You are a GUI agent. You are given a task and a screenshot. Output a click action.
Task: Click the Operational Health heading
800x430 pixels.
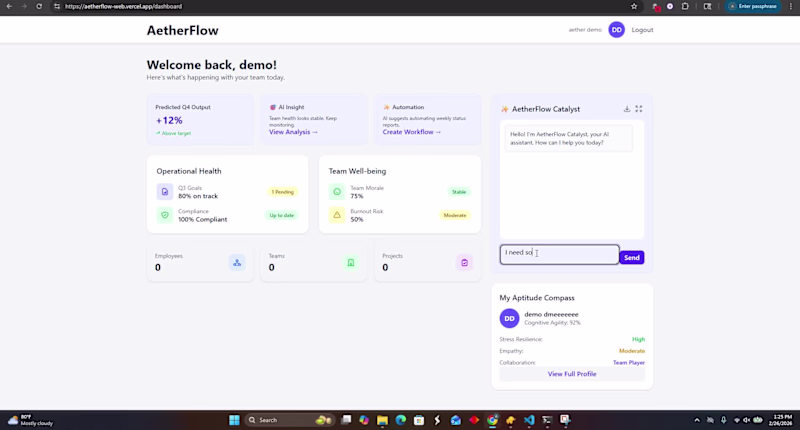(x=189, y=171)
